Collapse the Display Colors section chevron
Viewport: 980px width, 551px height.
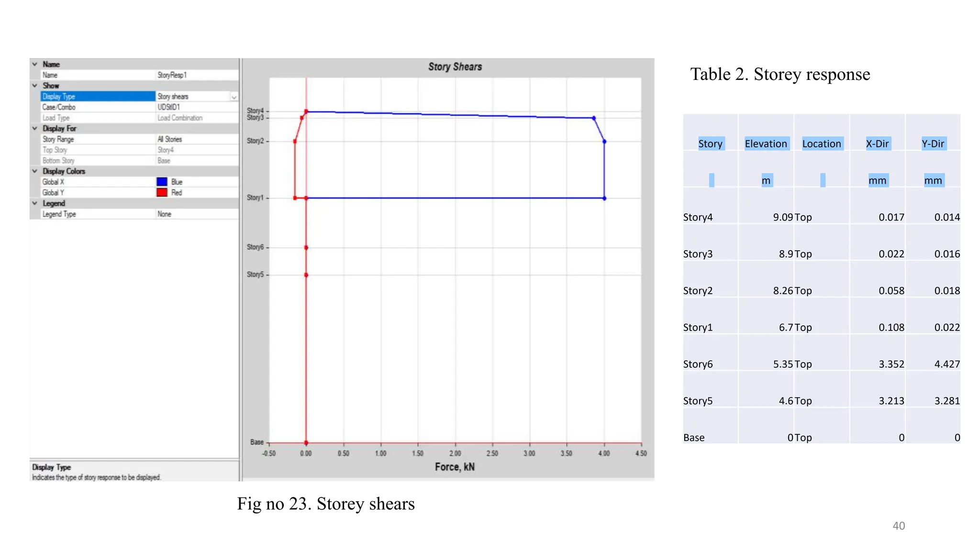point(34,171)
